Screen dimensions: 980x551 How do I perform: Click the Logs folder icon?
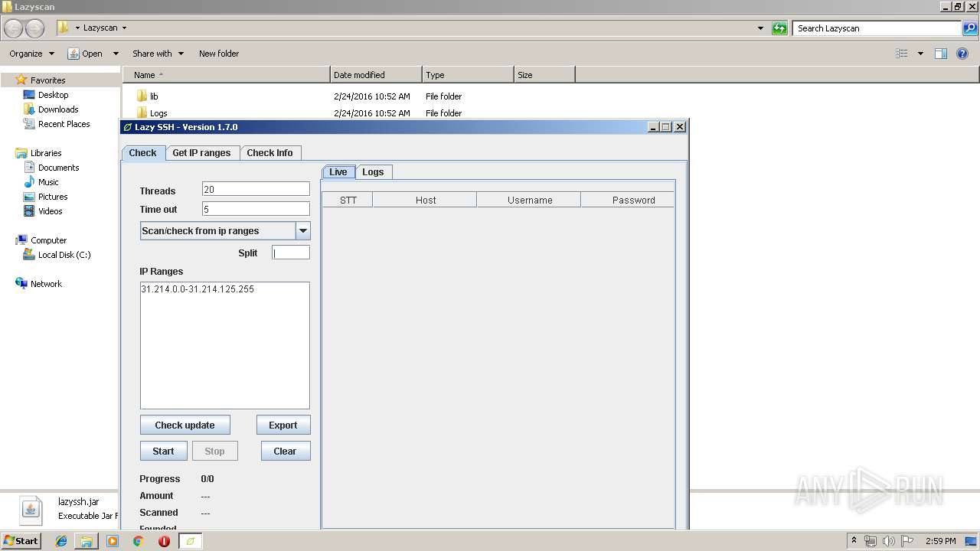coord(142,113)
